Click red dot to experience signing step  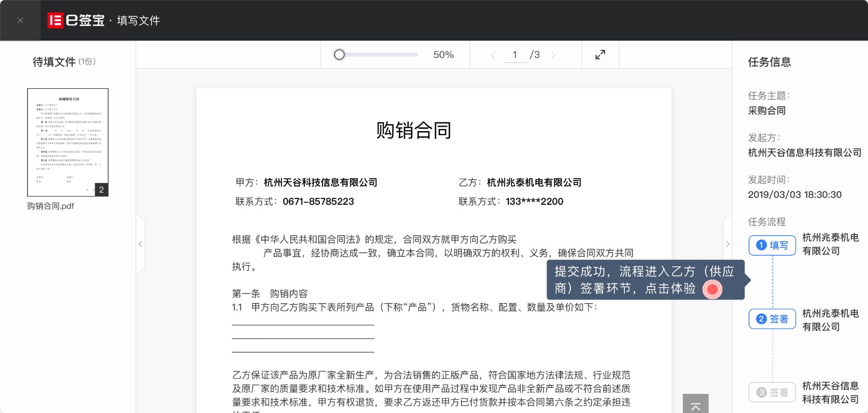tap(712, 289)
